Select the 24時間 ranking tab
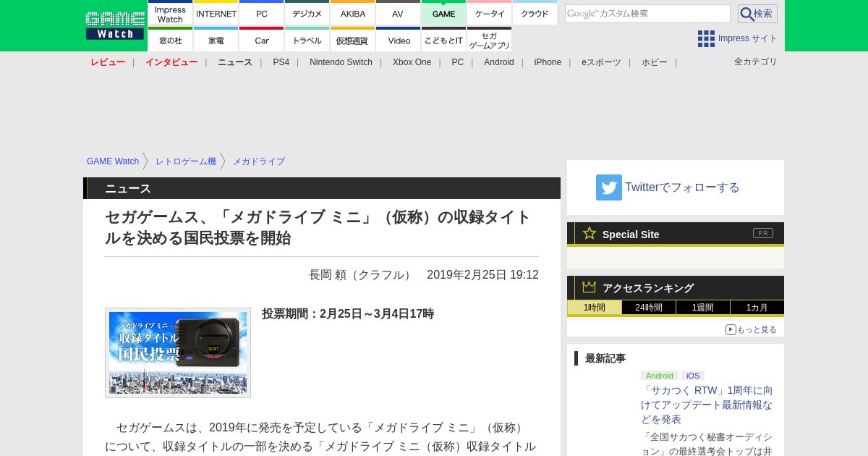Viewport: 868px width, 456px height. (649, 308)
